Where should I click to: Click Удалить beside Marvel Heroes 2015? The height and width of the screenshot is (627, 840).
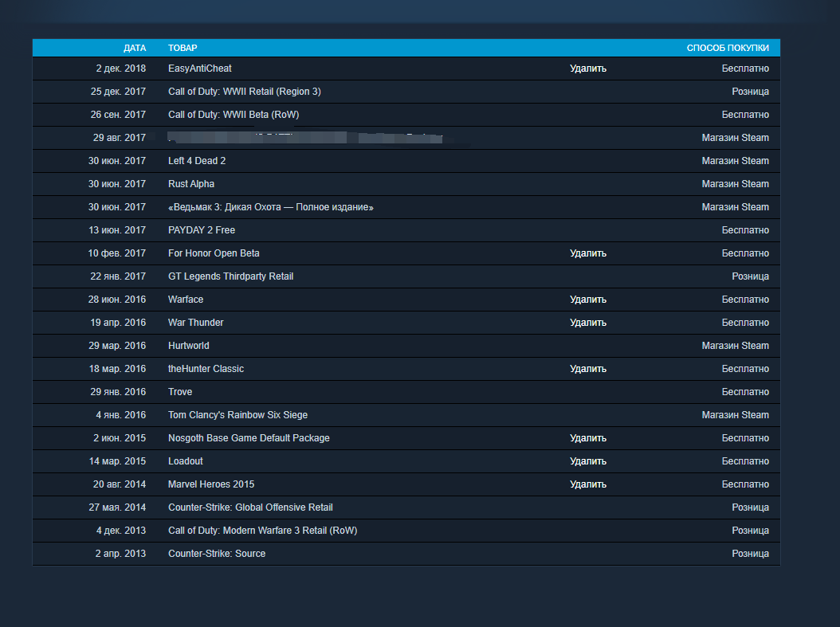(x=587, y=484)
